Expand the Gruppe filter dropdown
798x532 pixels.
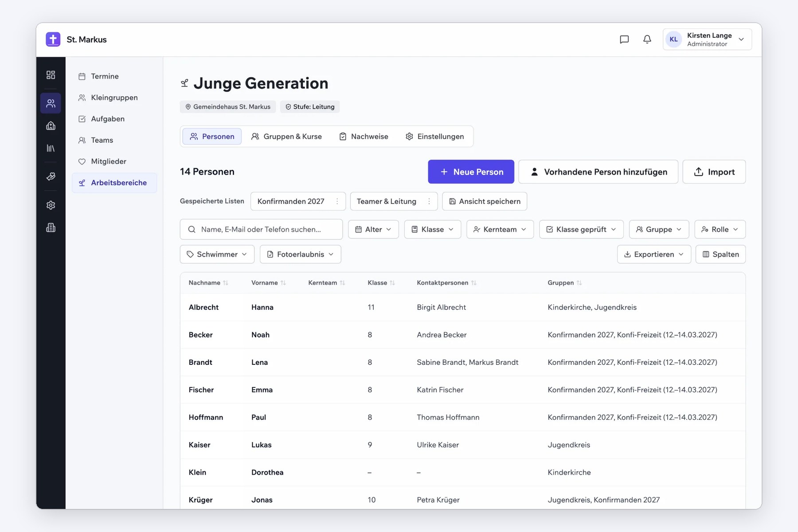[659, 229]
